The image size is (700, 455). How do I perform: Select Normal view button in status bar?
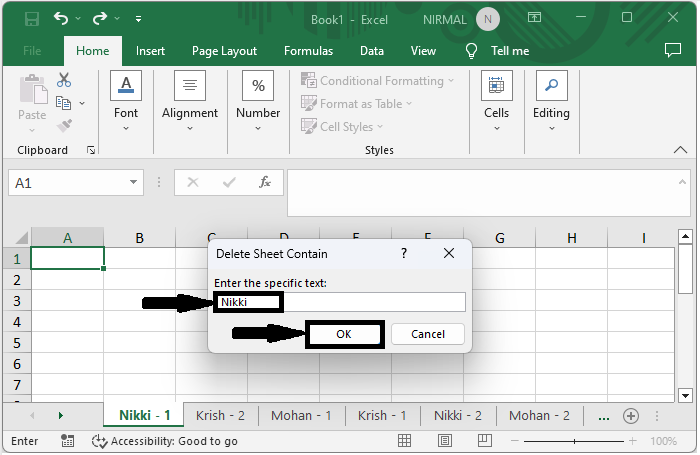click(404, 441)
